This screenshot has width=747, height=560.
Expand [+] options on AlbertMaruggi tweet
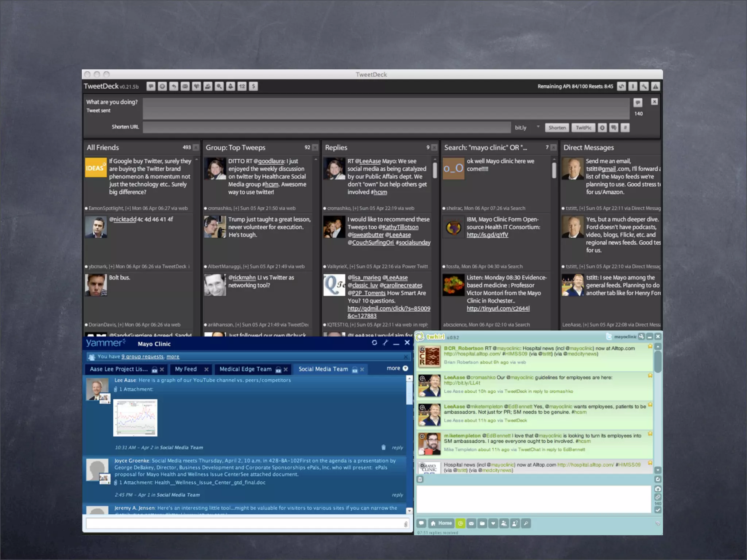pyautogui.click(x=246, y=267)
